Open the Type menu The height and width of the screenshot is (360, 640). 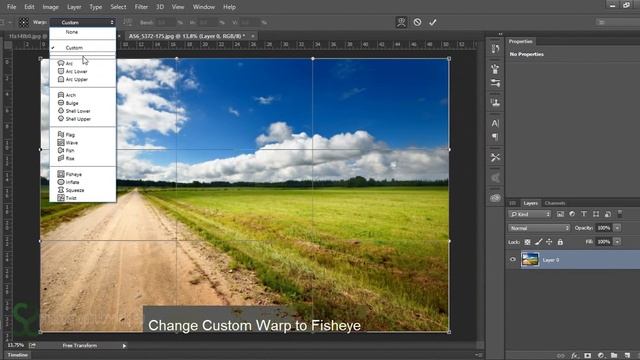tap(96, 7)
